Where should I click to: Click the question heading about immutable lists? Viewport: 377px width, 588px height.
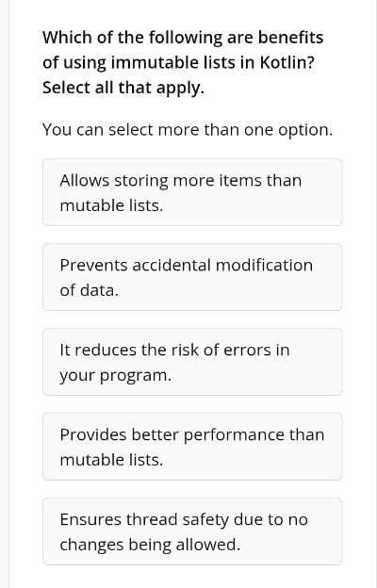(183, 62)
